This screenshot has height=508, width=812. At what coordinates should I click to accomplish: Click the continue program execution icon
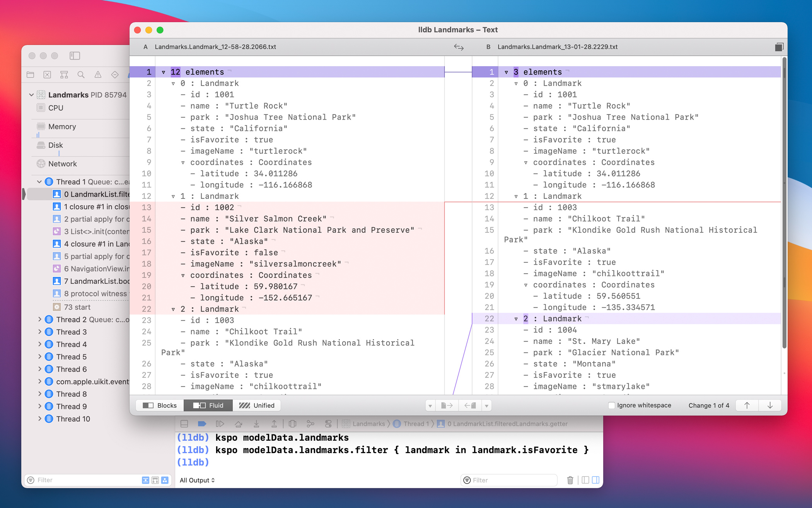tap(220, 424)
